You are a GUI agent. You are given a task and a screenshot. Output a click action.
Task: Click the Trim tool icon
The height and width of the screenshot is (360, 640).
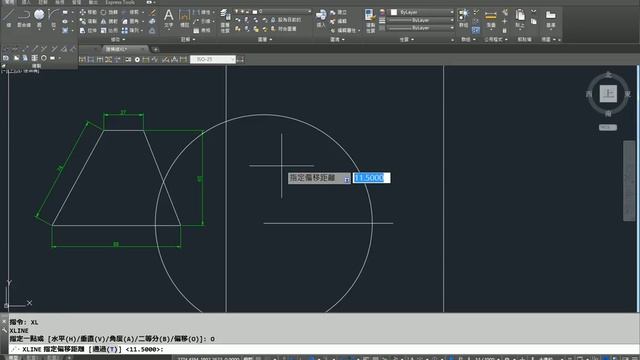(125, 12)
